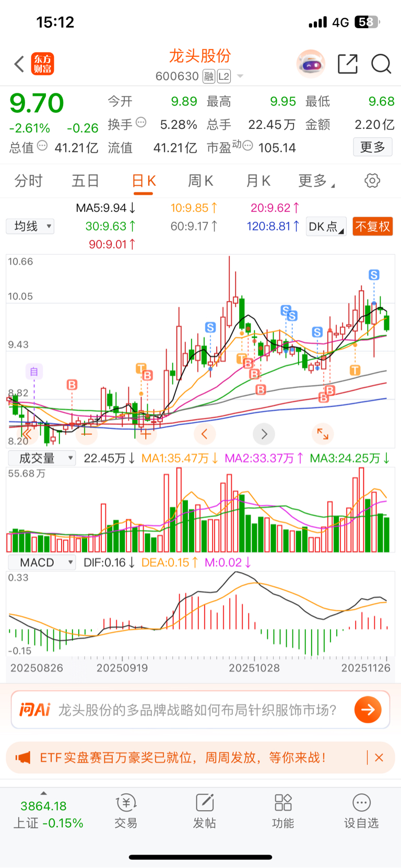Tap the purple 自 marker on chart
The height and width of the screenshot is (868, 401).
click(34, 372)
